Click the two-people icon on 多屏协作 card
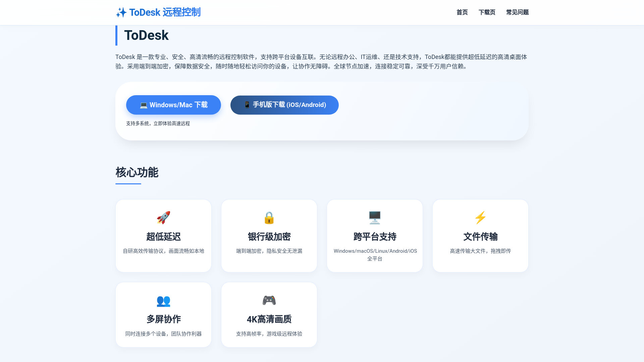 163,300
